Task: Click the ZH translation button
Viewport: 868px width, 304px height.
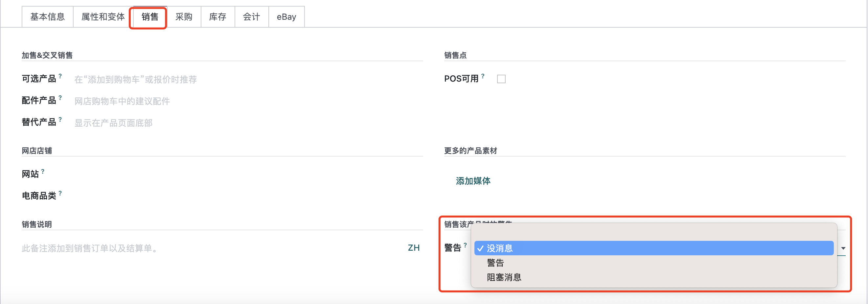Action: coord(413,248)
